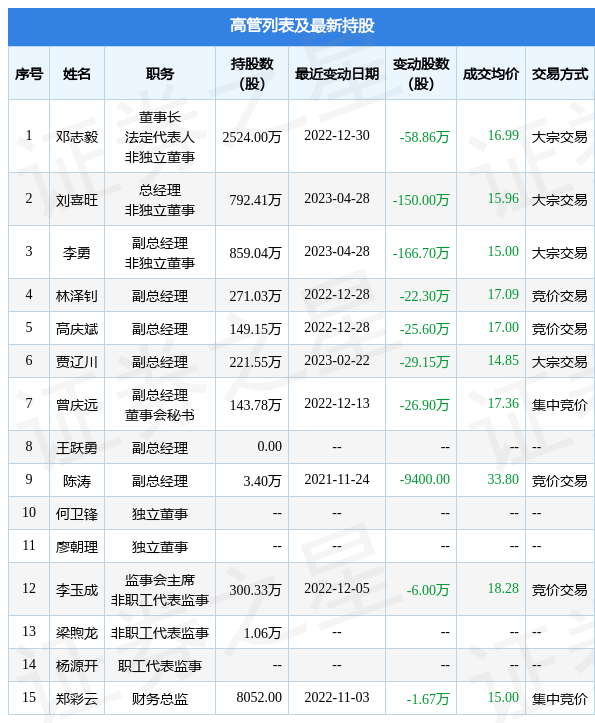
Task: Select the 序号 column header
Action: coord(29,74)
